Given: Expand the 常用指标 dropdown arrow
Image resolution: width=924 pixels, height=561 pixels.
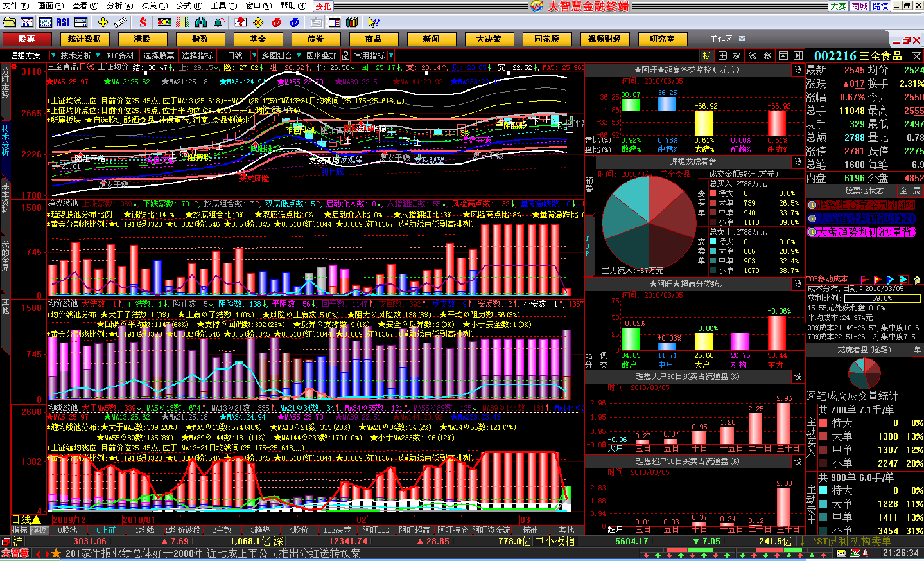Looking at the screenshot, I should point(390,56).
